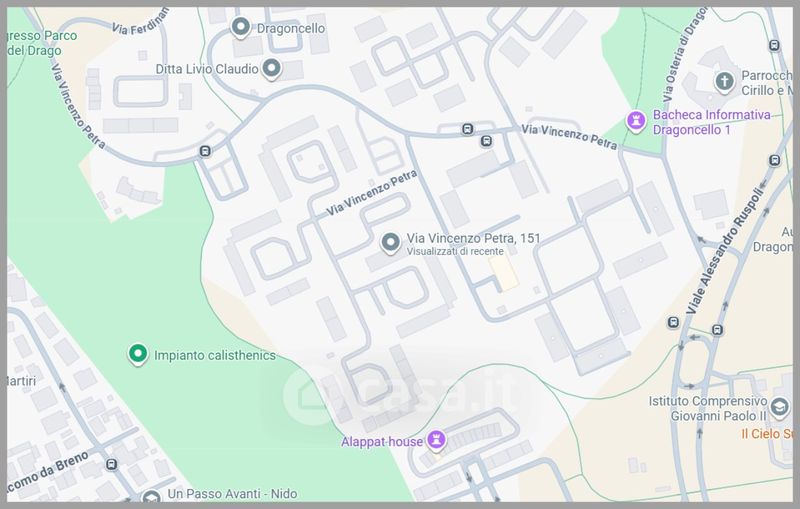Viewport: 800px width, 509px height.
Task: Click the Impianto calisthenics green pin
Action: 138,353
